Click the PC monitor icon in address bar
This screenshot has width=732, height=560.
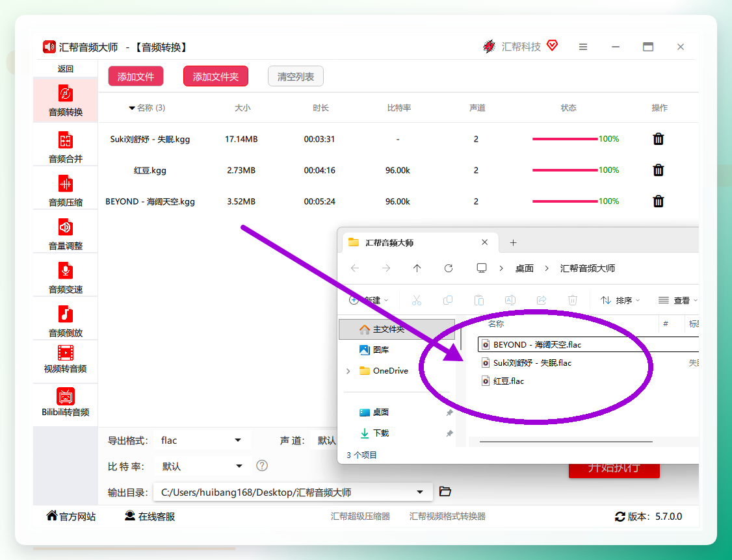click(x=481, y=268)
